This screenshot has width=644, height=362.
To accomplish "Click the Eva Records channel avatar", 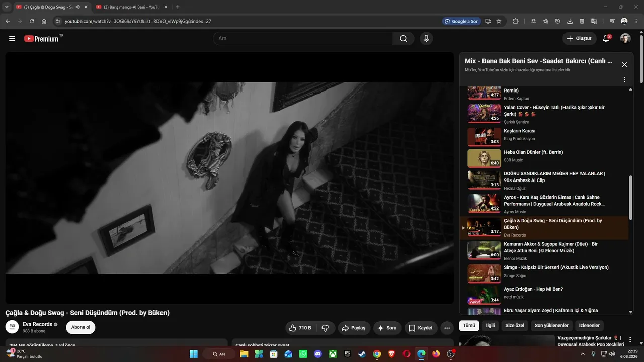I will click(12, 327).
